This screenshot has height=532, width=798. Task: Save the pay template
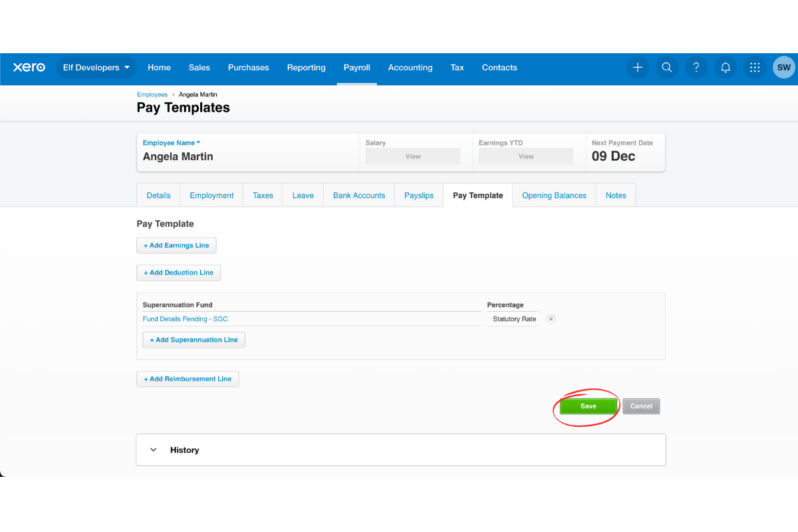click(587, 406)
